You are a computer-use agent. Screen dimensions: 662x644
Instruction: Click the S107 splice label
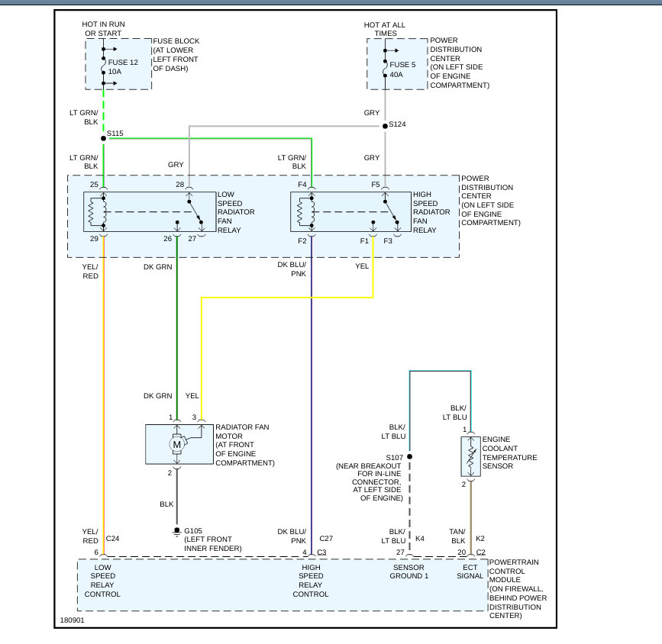point(394,458)
